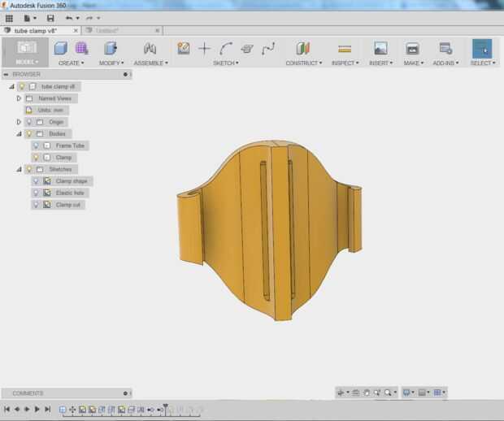504x421 pixels.
Task: Open the data panel grid icon
Action: tap(9, 18)
